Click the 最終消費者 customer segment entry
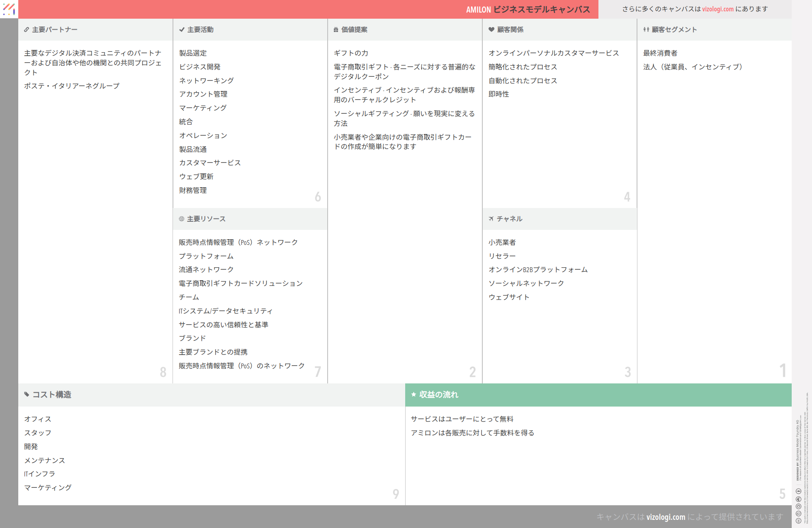Screen dimensions: 812x528 [x=660, y=53]
